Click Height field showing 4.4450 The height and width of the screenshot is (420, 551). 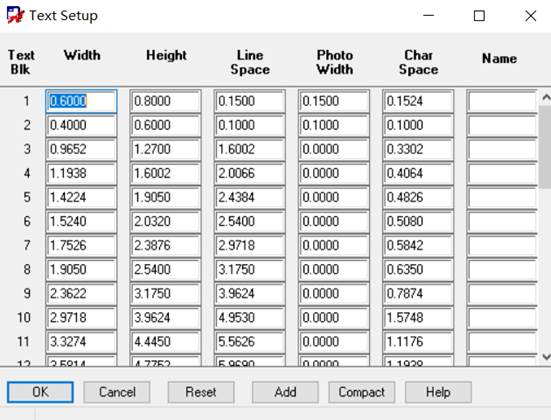(166, 342)
